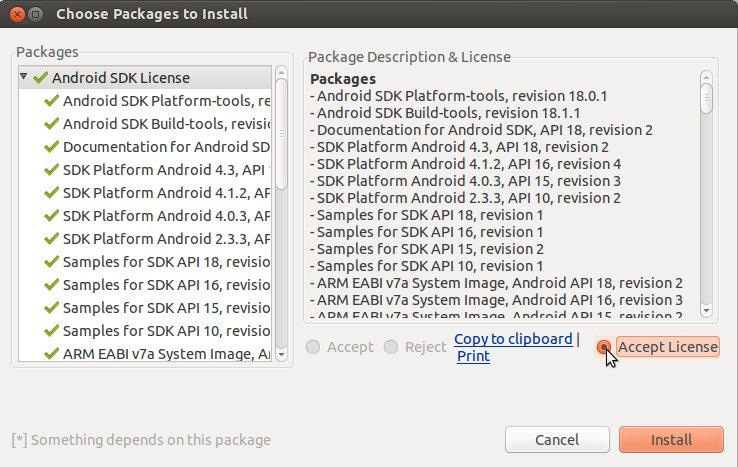Select Samples for SDK API 15 tree row
The image size is (738, 467).
[145, 308]
